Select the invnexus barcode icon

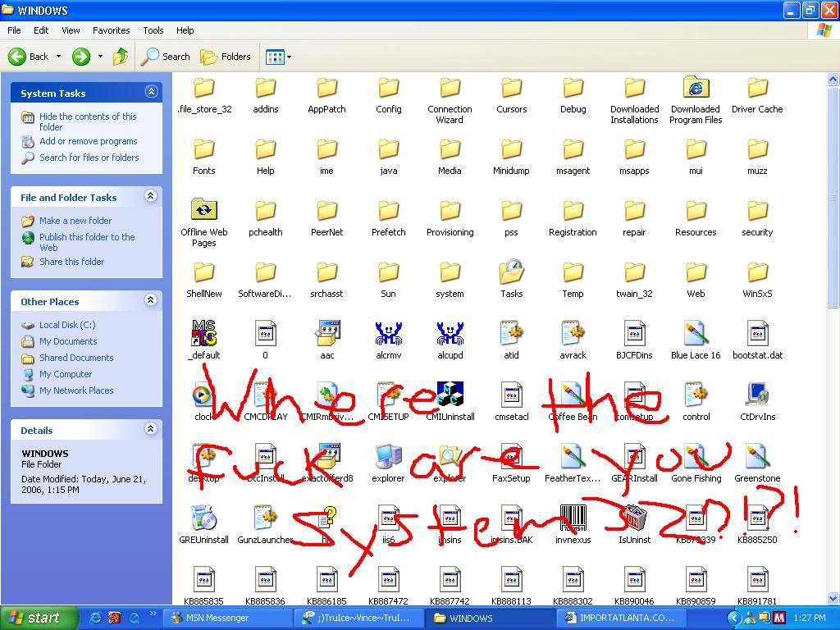pos(573,518)
